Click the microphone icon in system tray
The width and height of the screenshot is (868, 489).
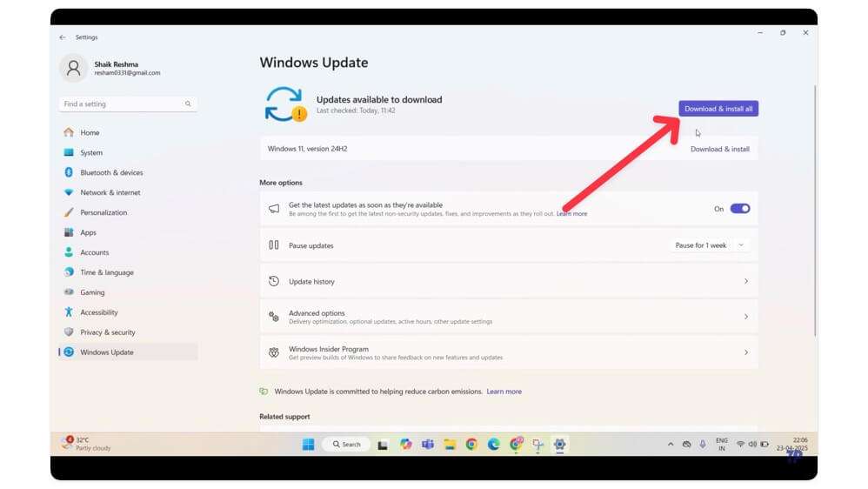coord(703,444)
